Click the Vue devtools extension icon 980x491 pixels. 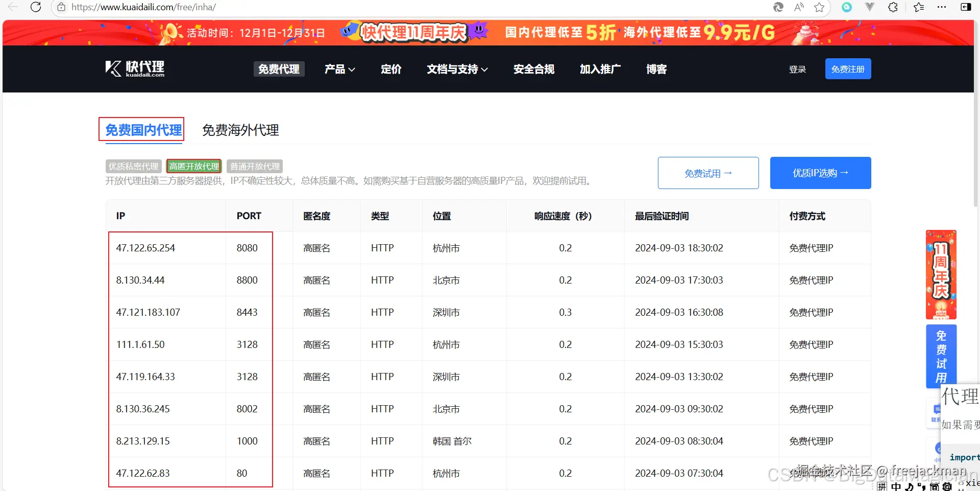point(870,7)
